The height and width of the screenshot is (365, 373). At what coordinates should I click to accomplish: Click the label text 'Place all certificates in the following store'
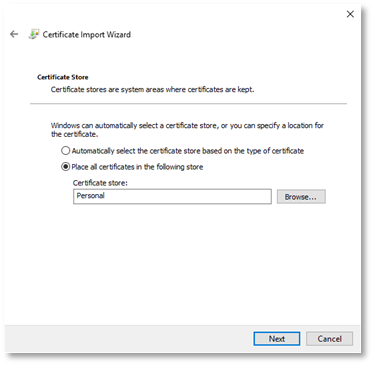click(137, 167)
